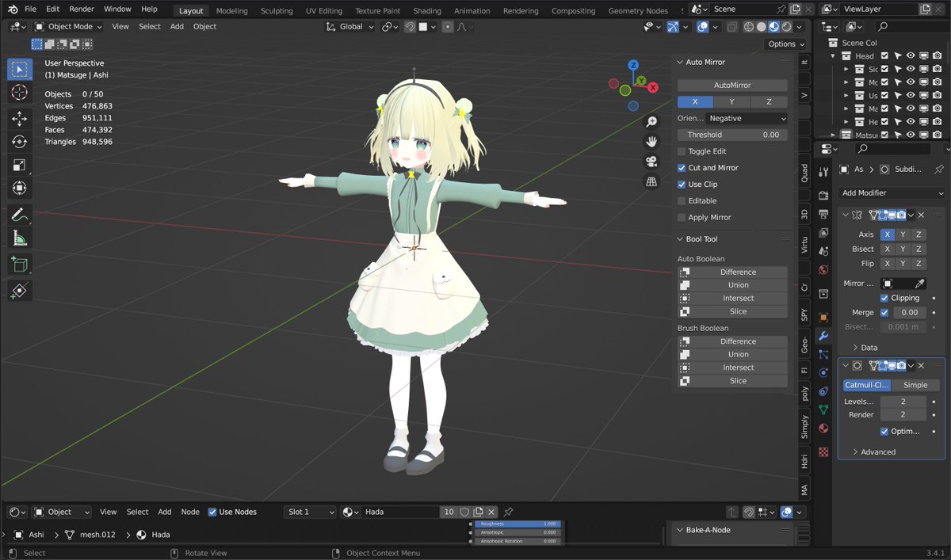Open the Texture checkerboard properties tab
The image size is (951, 560).
click(823, 451)
